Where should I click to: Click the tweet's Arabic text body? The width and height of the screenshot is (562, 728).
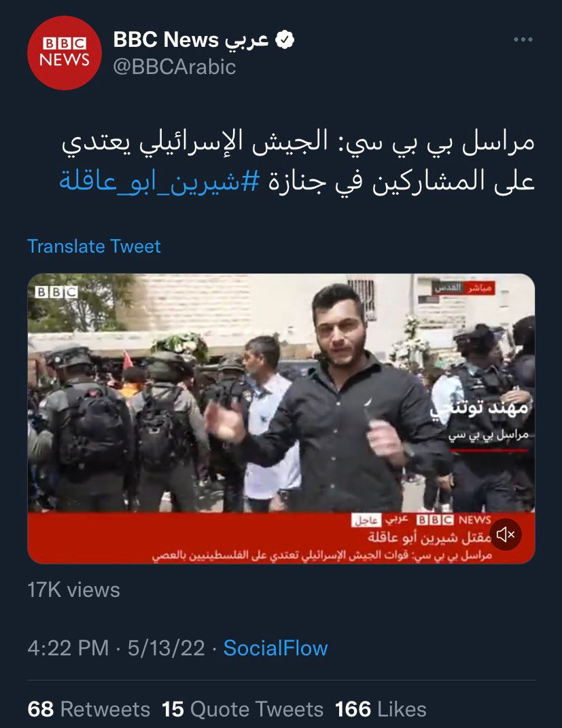(x=297, y=161)
